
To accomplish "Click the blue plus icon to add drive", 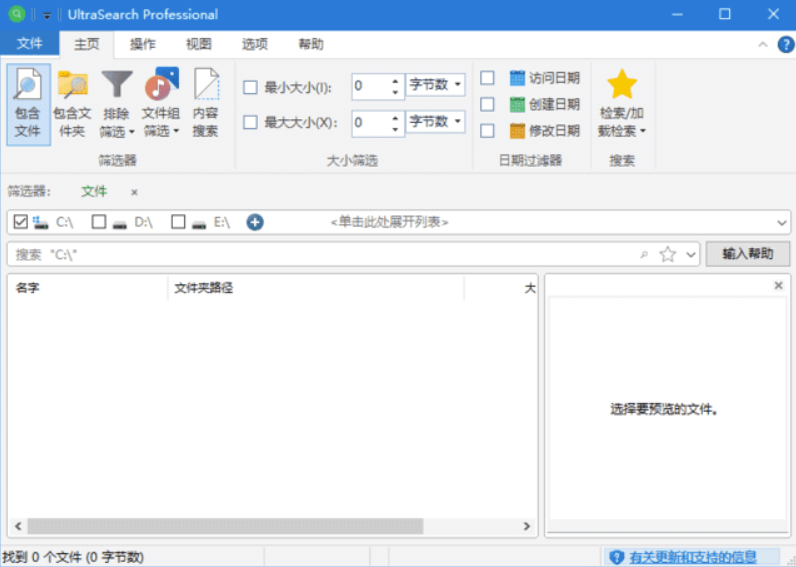I will [255, 222].
